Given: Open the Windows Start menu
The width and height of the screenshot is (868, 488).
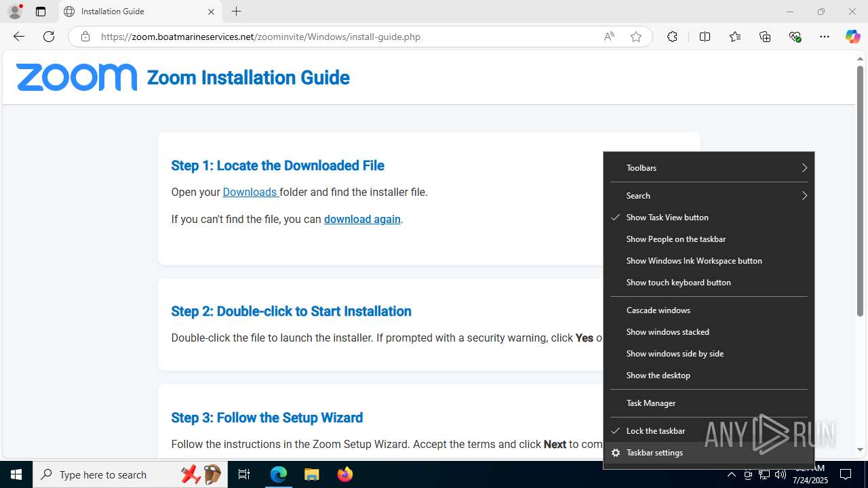Looking at the screenshot, I should point(16,474).
